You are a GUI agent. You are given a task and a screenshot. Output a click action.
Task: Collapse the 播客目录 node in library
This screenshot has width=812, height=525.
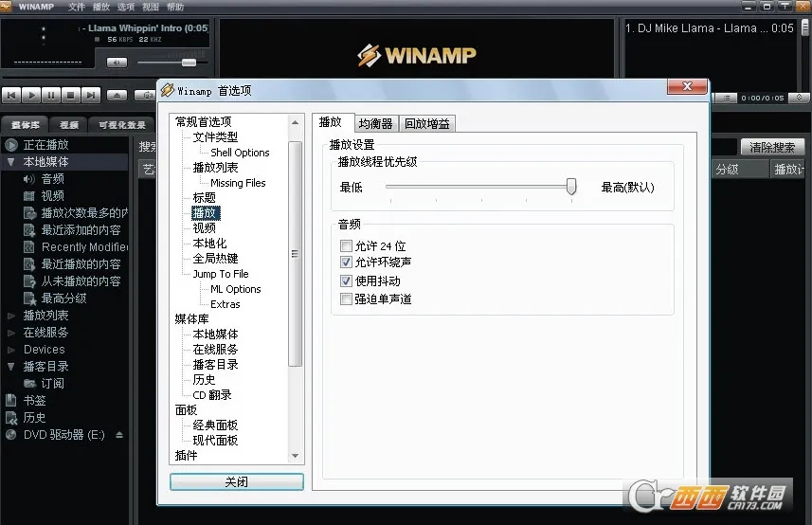pyautogui.click(x=10, y=367)
